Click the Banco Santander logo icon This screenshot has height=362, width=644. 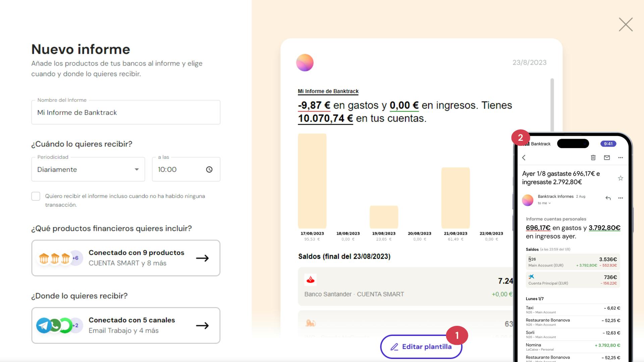(x=311, y=280)
